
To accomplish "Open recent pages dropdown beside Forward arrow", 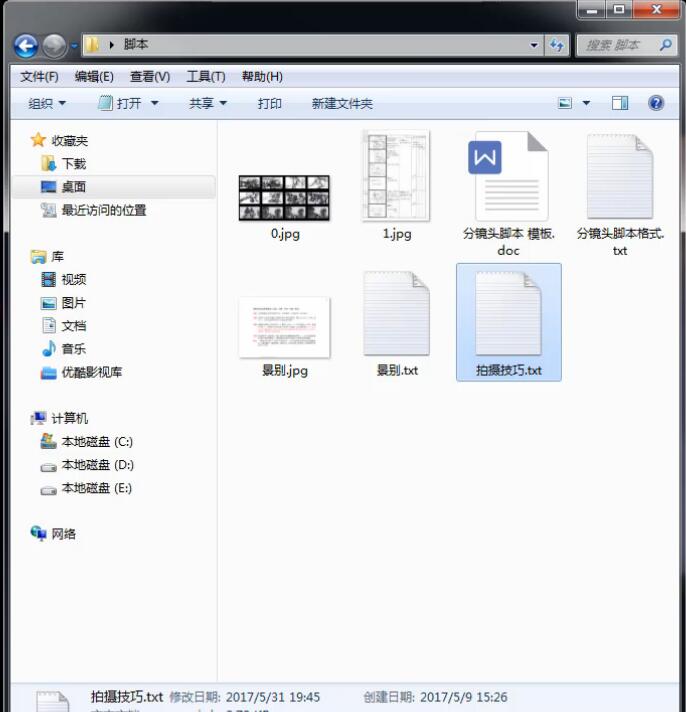I will (74, 46).
